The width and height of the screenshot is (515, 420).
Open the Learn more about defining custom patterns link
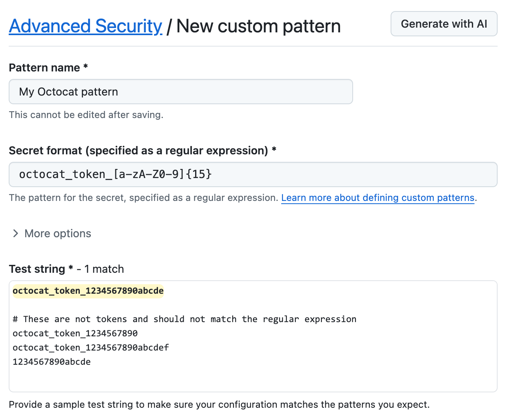tap(378, 197)
